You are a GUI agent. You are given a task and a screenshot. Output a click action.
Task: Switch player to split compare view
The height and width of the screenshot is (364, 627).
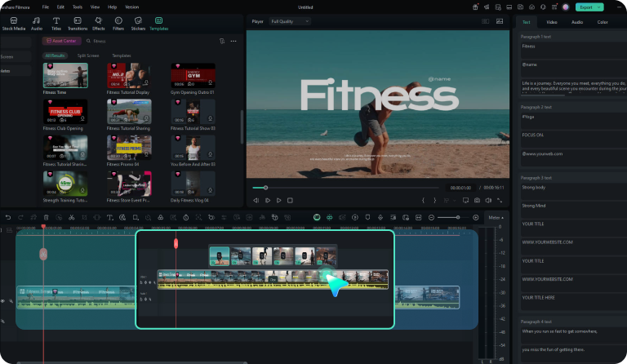click(x=486, y=21)
